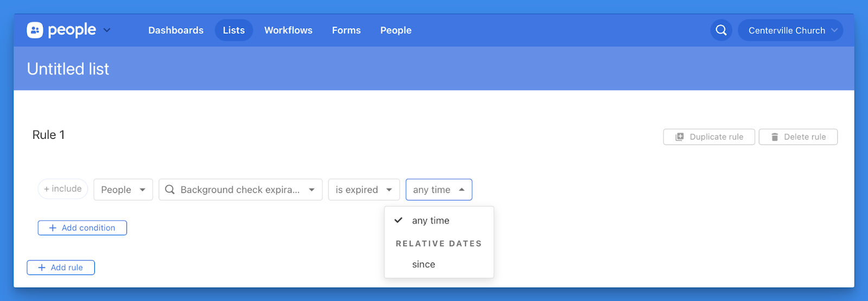
Task: Expand the app switcher chevron beside people
Action: pos(107,30)
